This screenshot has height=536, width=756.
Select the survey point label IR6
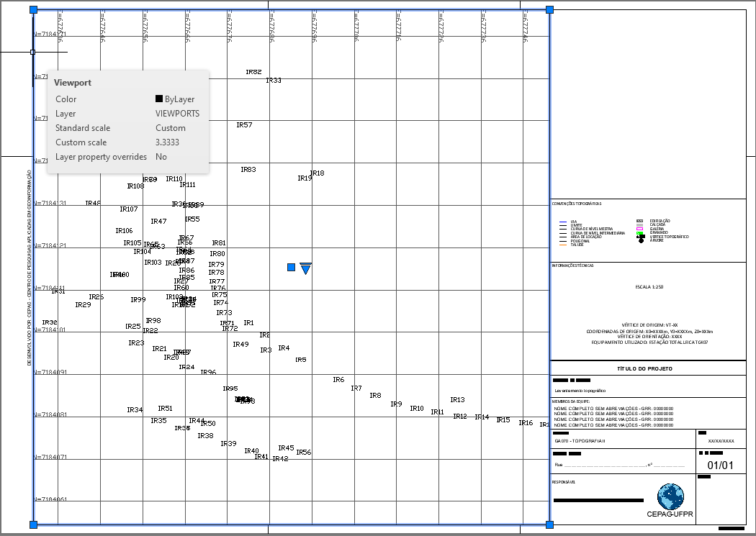pos(338,380)
